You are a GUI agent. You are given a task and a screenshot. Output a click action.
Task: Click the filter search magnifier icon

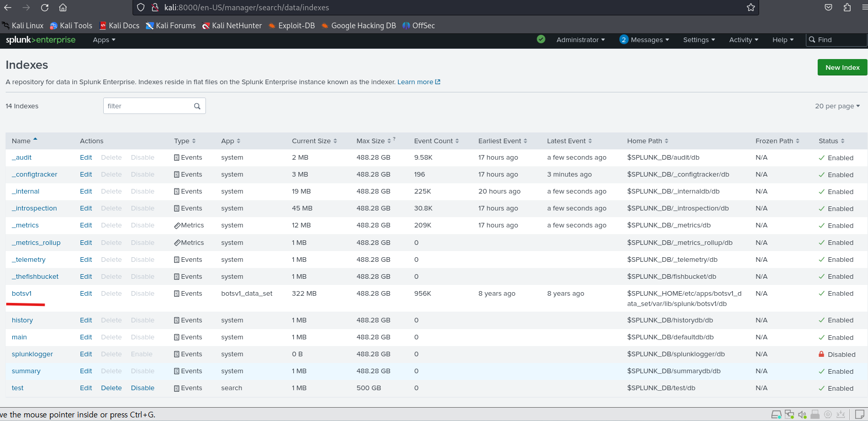pyautogui.click(x=197, y=106)
